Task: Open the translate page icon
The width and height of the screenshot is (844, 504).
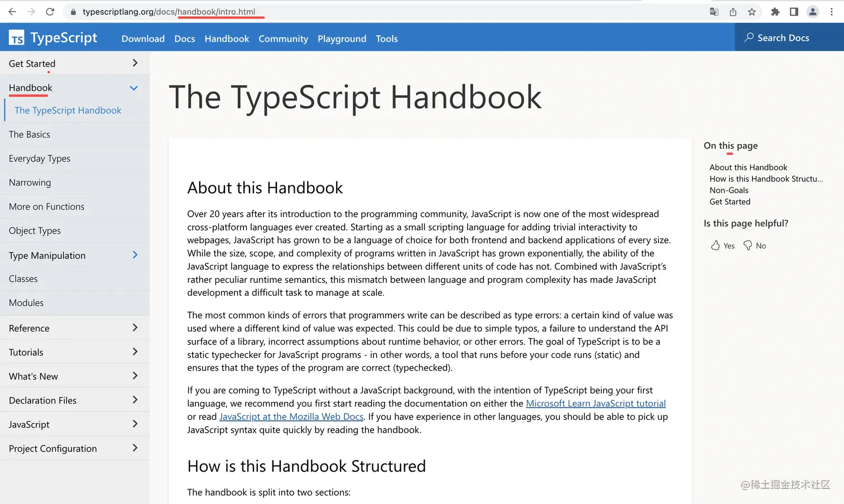Action: tap(714, 12)
